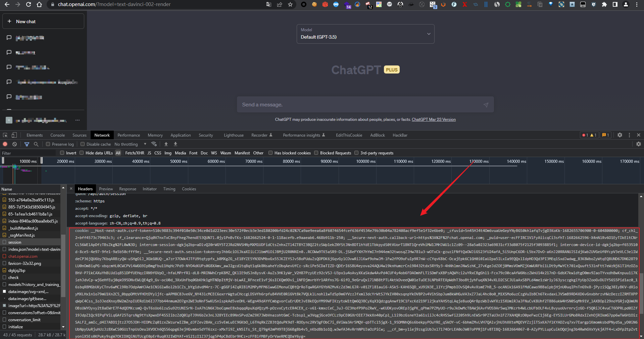This screenshot has width=644, height=339.
Task: Activate the DevTools inspect element picker
Action: point(5,135)
